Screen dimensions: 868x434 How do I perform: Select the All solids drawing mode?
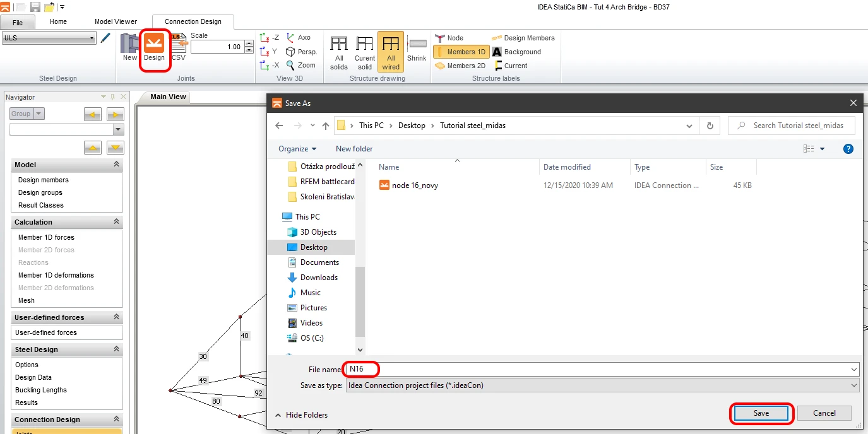[x=339, y=51]
